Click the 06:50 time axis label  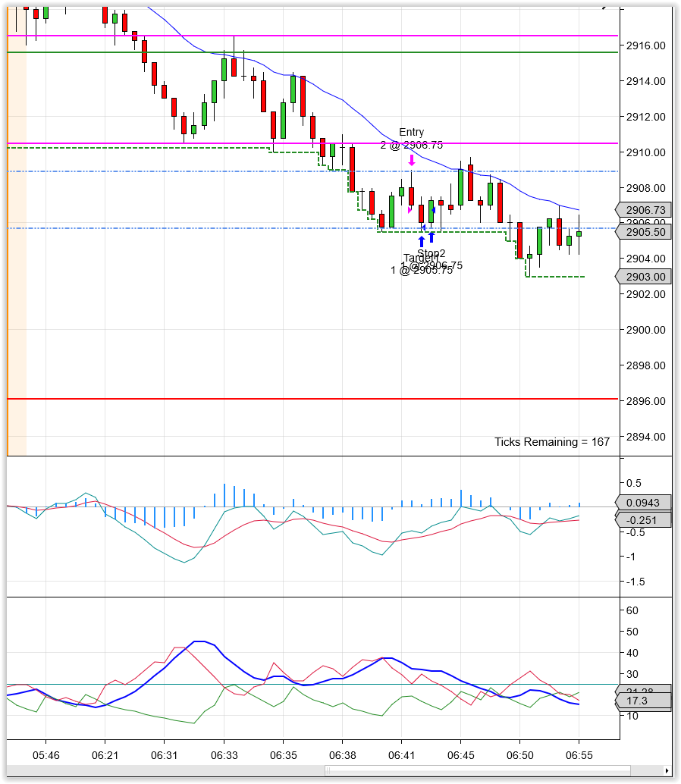[x=520, y=755]
